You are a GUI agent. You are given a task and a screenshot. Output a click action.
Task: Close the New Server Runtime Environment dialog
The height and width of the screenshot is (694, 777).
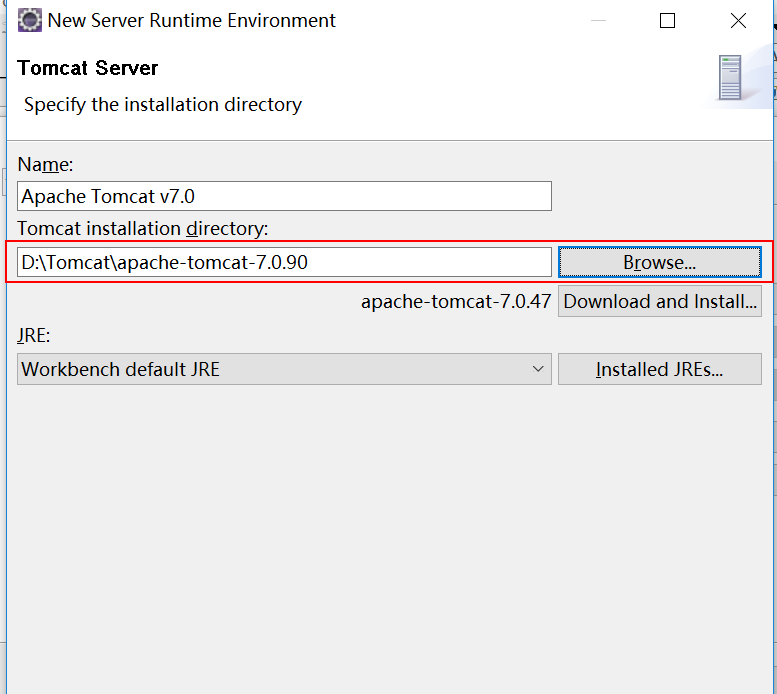pos(738,20)
